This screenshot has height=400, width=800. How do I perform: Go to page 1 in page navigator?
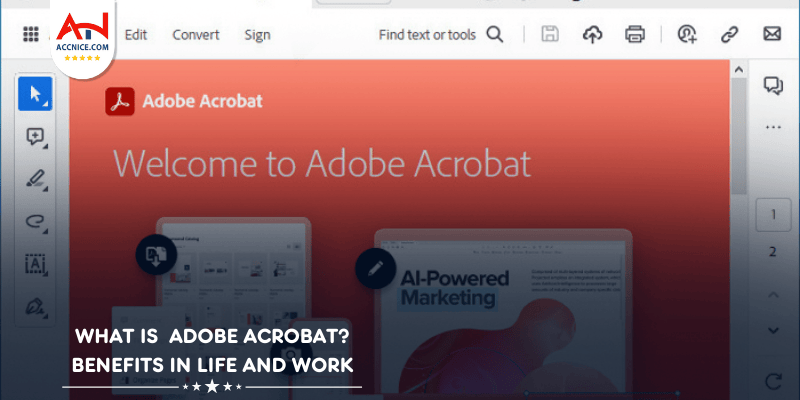point(773,214)
